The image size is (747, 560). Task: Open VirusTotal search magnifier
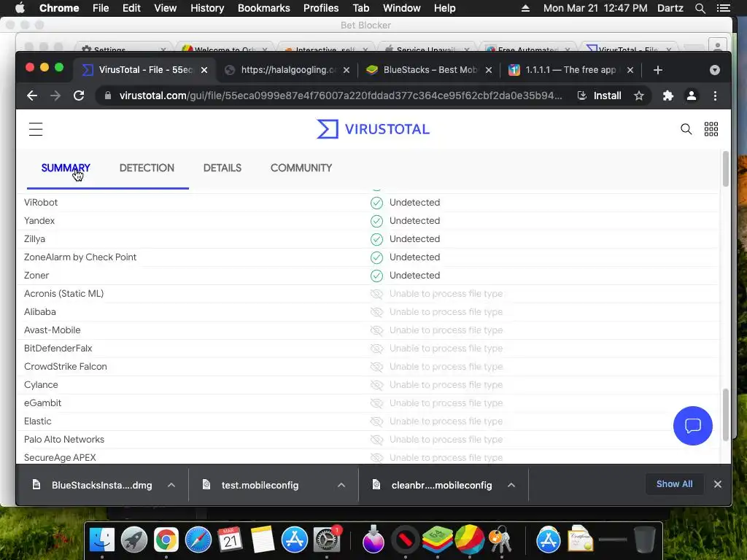coord(686,129)
